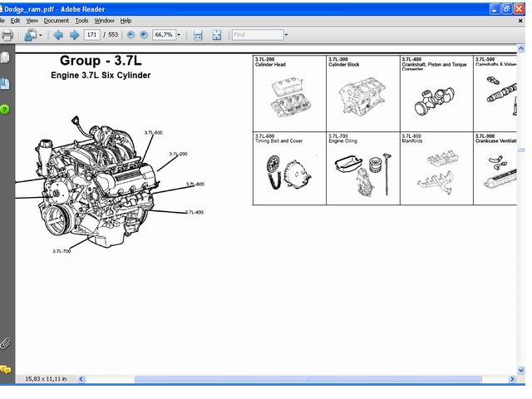This screenshot has width=532, height=399.
Task: Click the page size 15,83 x 11,11 in
Action: [47, 379]
